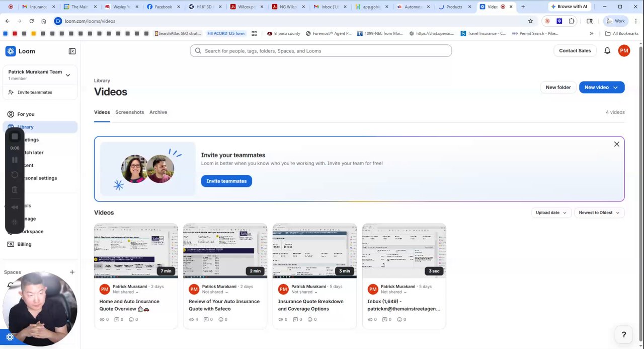Delete the recording using the trash icon
This screenshot has width=644, height=349.
coord(15,190)
